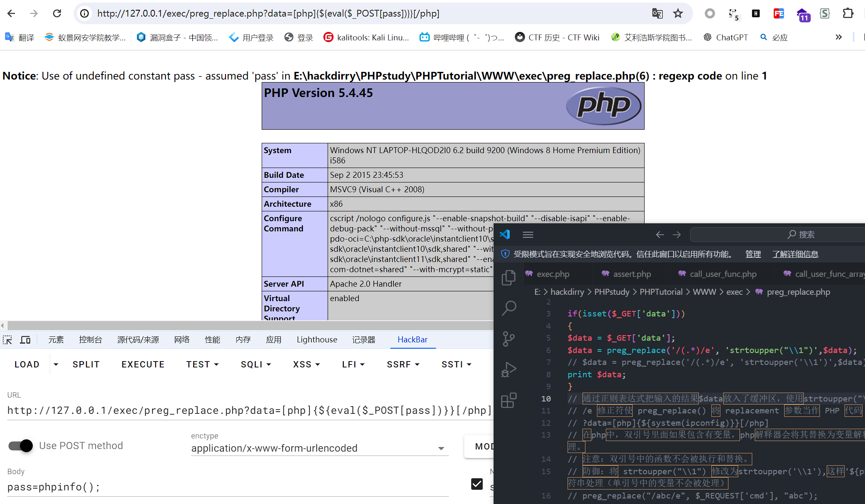Open the HackBar TEST dropdown
The height and width of the screenshot is (504, 865).
(x=203, y=364)
